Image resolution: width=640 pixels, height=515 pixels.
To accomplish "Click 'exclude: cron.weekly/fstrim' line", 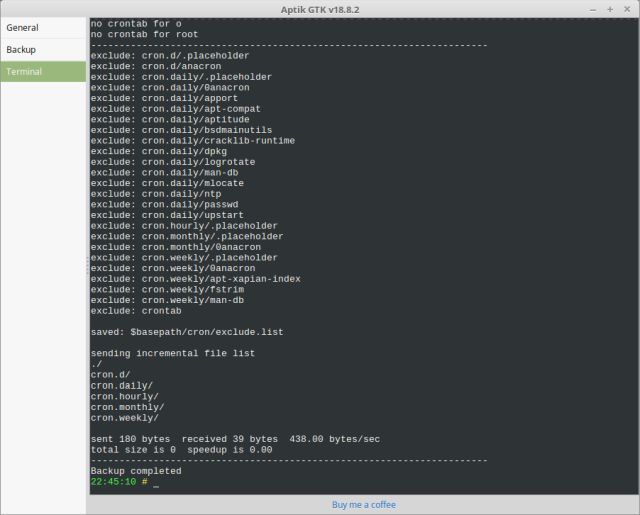I will [167, 289].
